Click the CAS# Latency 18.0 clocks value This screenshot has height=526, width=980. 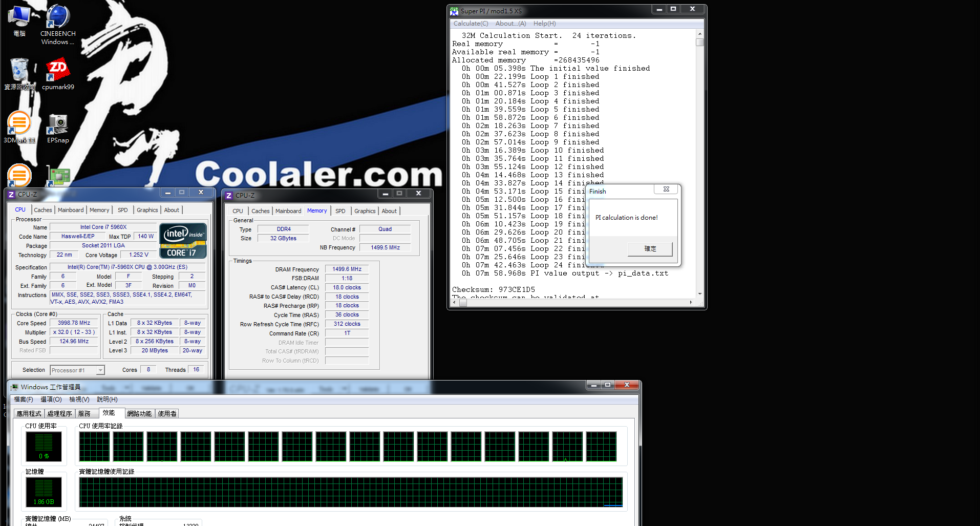[x=347, y=288]
